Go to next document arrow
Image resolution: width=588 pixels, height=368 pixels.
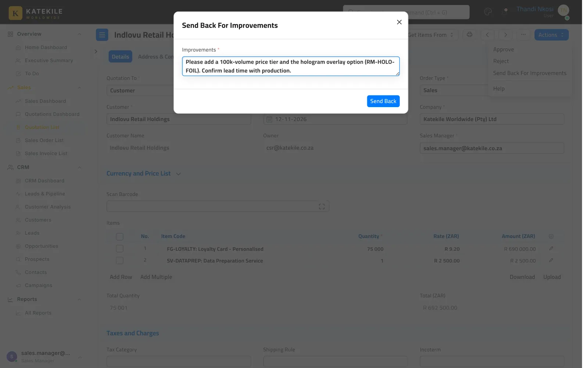pos(505,35)
